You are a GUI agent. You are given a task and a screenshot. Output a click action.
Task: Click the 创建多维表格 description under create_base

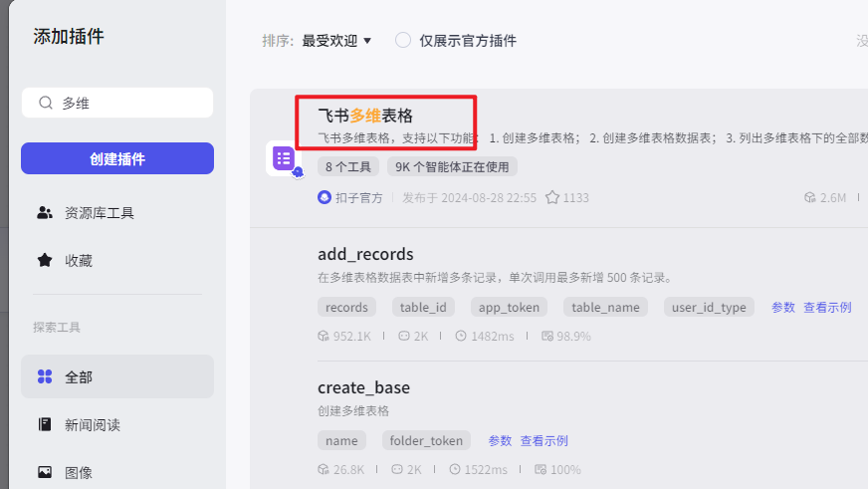[x=353, y=411]
